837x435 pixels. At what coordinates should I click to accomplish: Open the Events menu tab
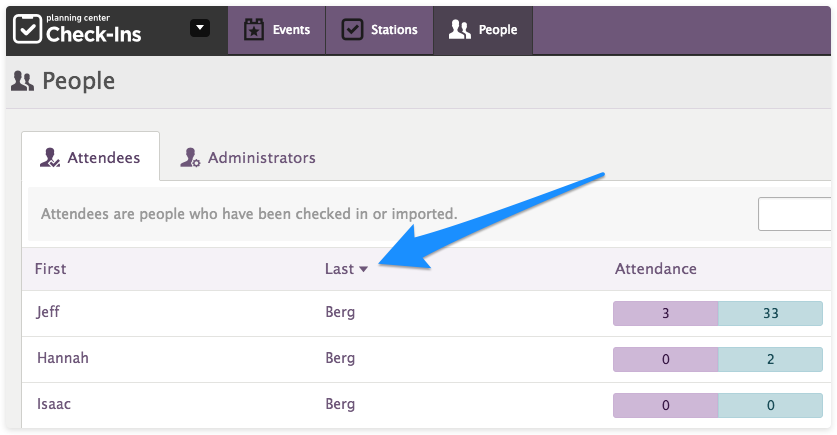click(x=277, y=30)
